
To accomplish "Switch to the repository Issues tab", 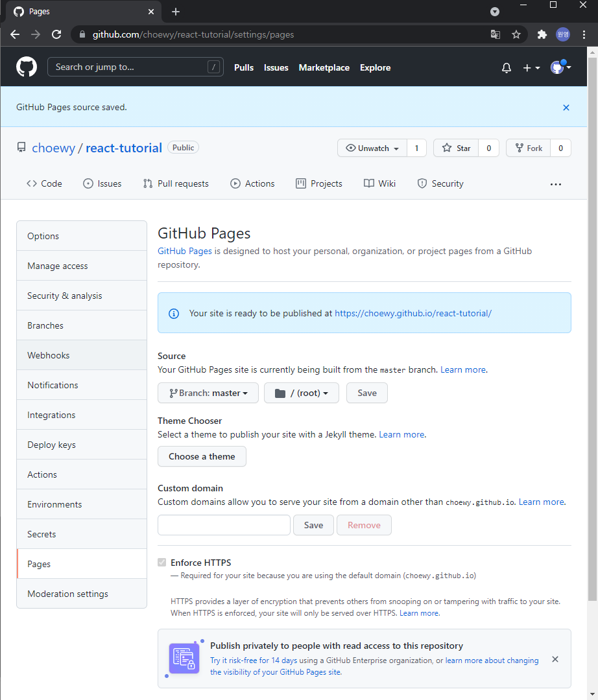I will (x=102, y=183).
